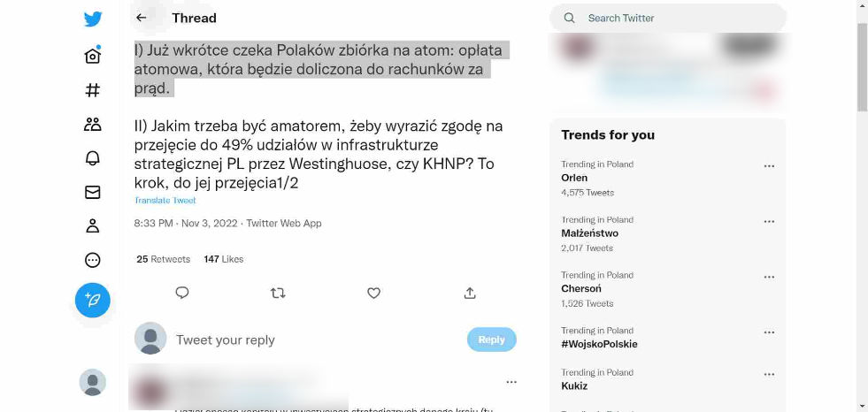Open the More circle-ellipsis menu
This screenshot has width=868, height=412.
tap(92, 260)
